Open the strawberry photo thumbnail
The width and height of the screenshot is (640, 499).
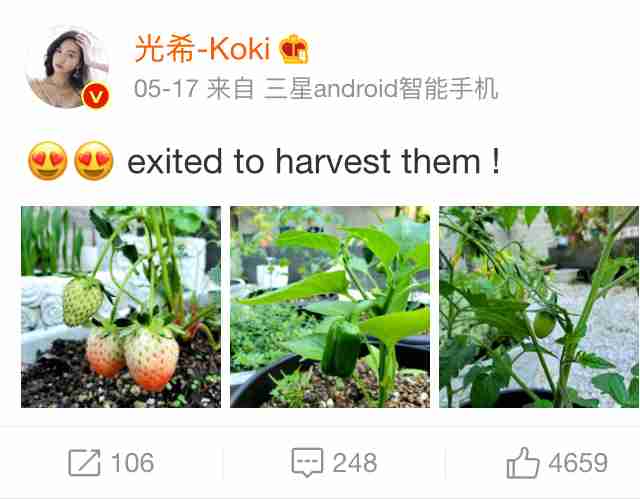pos(121,307)
